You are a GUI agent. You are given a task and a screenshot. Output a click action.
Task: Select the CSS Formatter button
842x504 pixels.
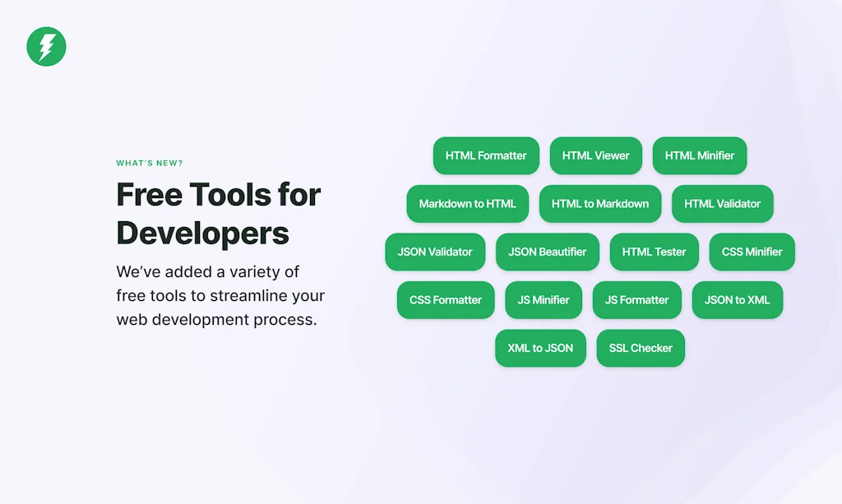(446, 300)
